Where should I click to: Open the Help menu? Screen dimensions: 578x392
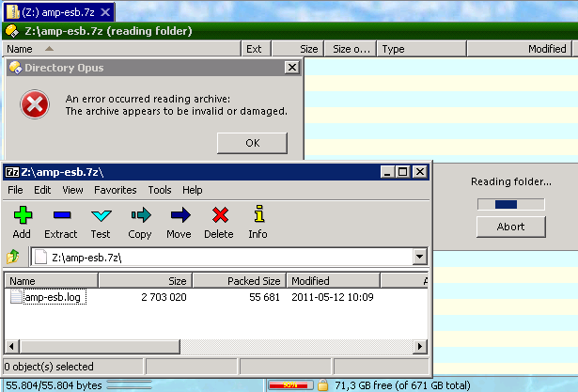point(192,190)
